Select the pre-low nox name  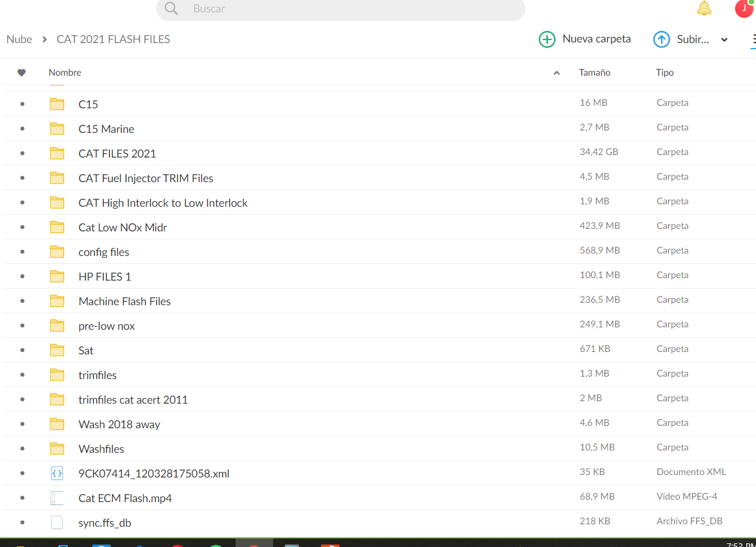106,326
